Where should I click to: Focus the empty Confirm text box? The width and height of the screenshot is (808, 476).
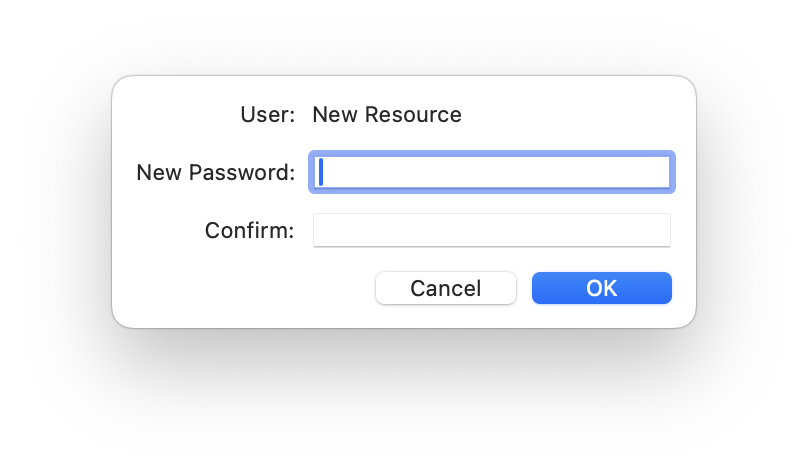tap(492, 230)
